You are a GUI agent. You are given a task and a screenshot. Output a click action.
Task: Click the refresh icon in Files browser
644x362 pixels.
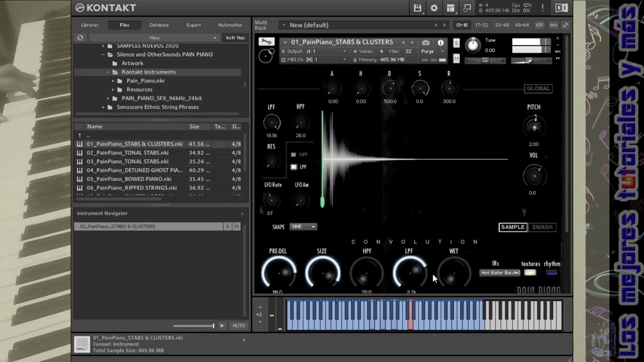(80, 38)
